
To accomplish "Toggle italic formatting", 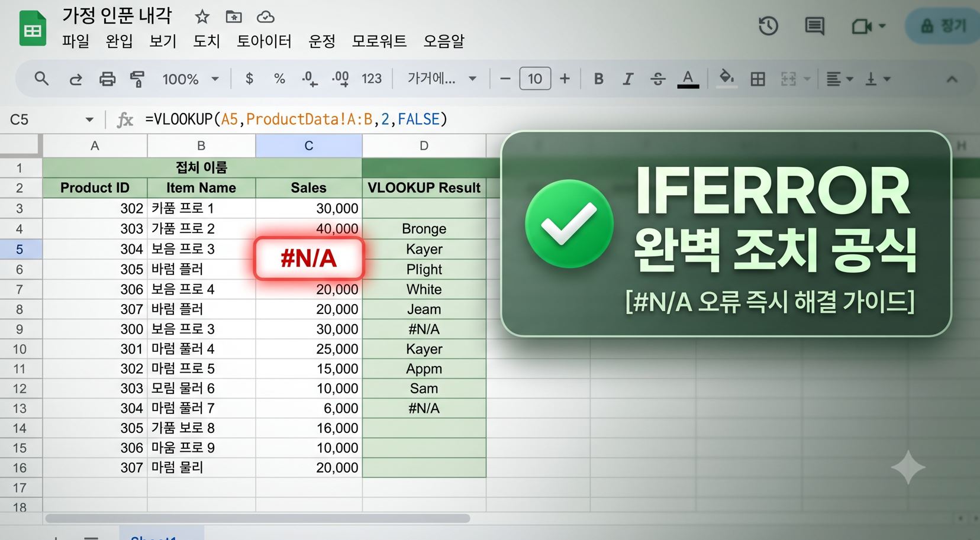I will 628,79.
